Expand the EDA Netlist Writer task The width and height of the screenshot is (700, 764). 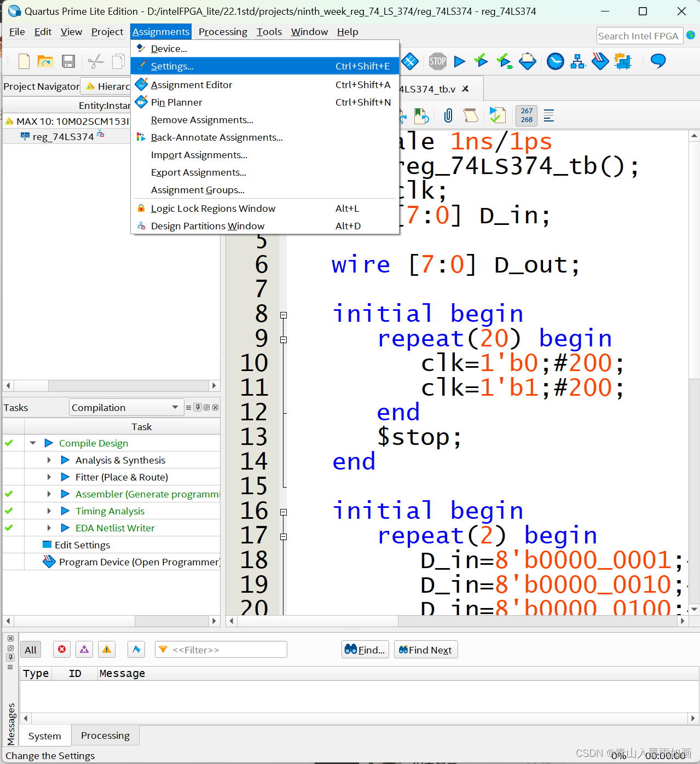click(49, 528)
